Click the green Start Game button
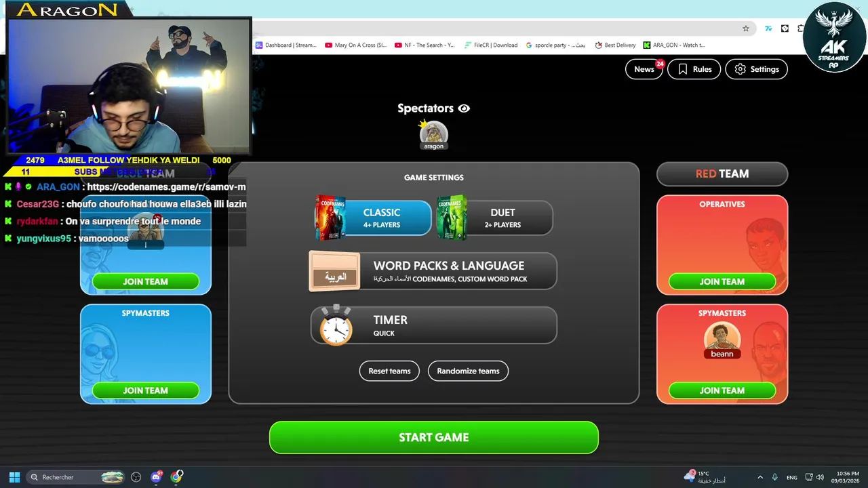 tap(434, 437)
